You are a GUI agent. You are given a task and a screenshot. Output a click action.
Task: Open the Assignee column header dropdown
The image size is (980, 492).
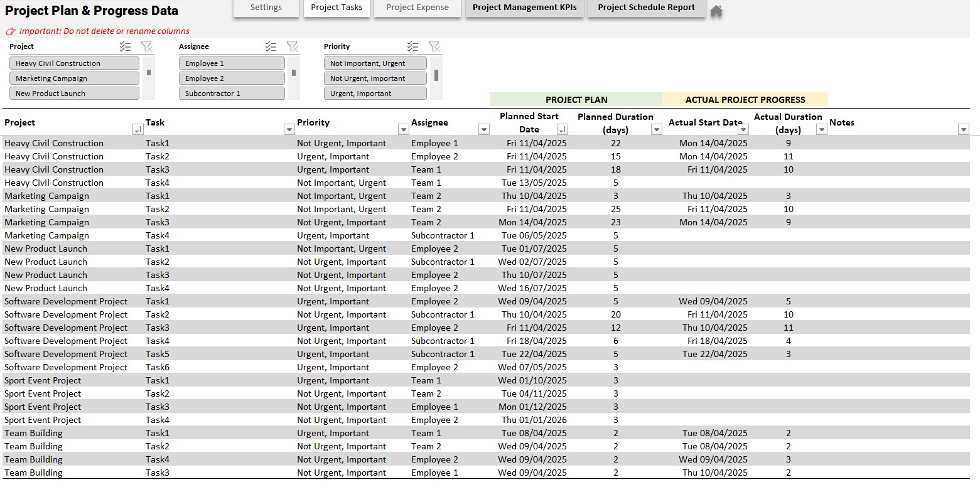483,129
